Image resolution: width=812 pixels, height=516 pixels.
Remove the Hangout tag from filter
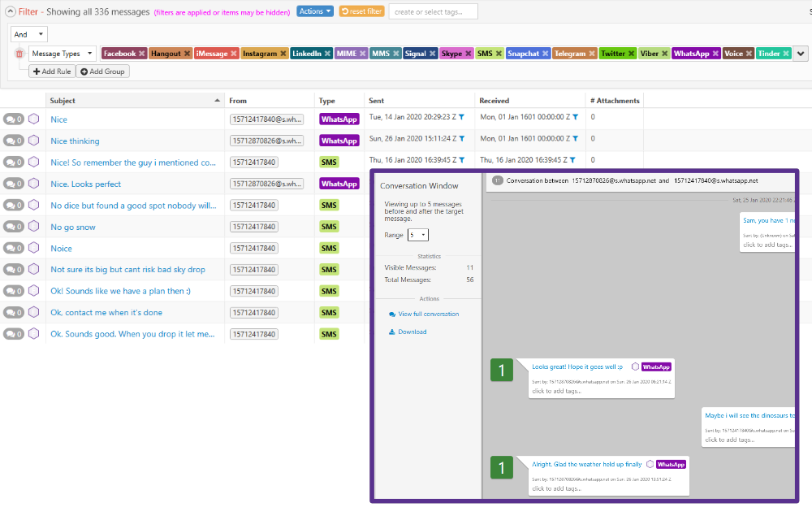pos(187,54)
